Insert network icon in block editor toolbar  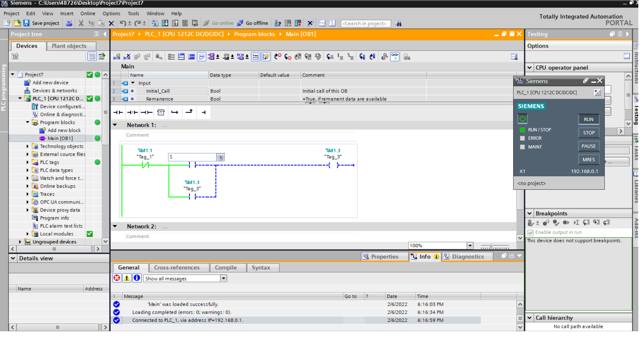click(x=117, y=57)
